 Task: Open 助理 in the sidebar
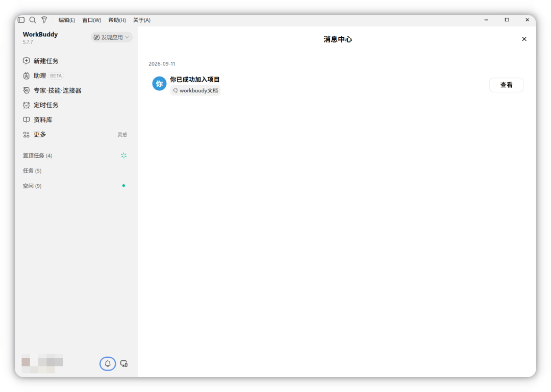click(40, 76)
